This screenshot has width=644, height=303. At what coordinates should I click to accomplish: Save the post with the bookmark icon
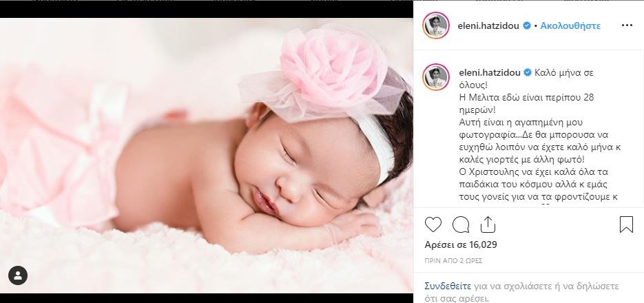pos(626,224)
